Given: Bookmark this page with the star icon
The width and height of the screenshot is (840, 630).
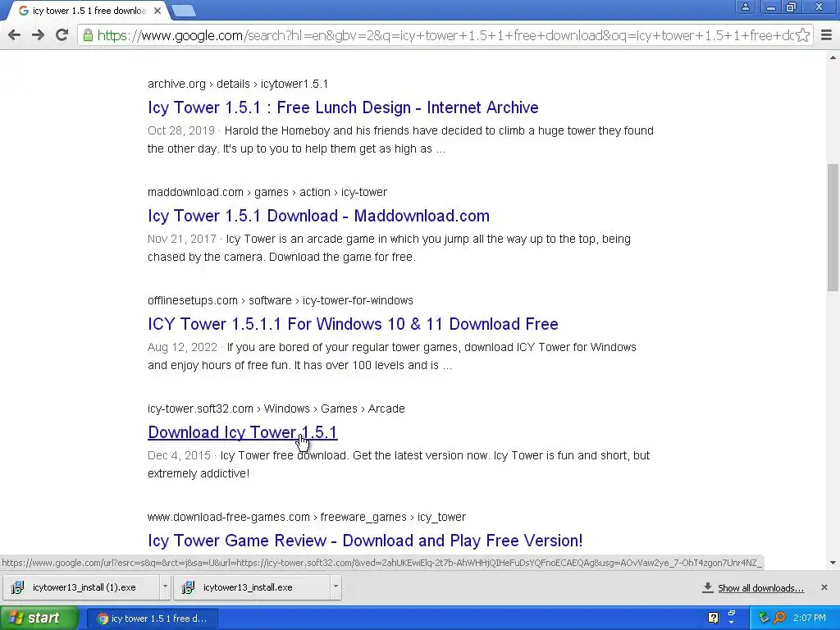Looking at the screenshot, I should point(802,35).
